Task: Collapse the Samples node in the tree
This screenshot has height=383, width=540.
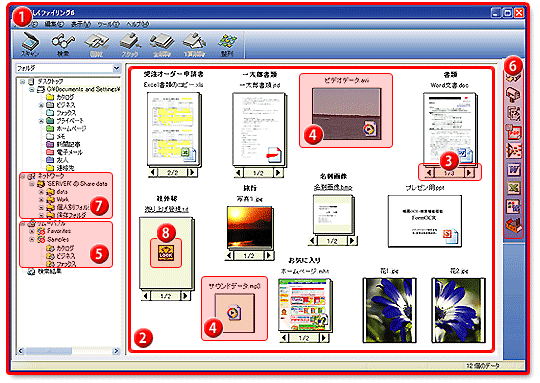Action: tap(32, 239)
